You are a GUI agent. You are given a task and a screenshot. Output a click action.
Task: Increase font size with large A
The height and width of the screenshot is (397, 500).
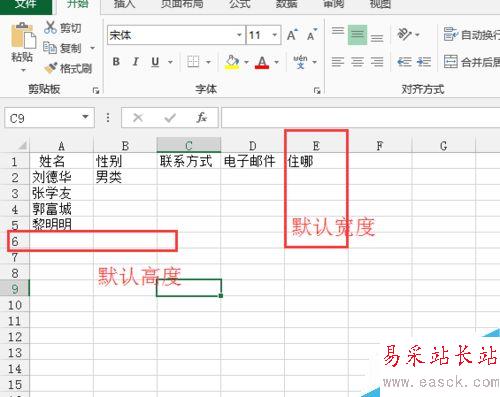(292, 35)
